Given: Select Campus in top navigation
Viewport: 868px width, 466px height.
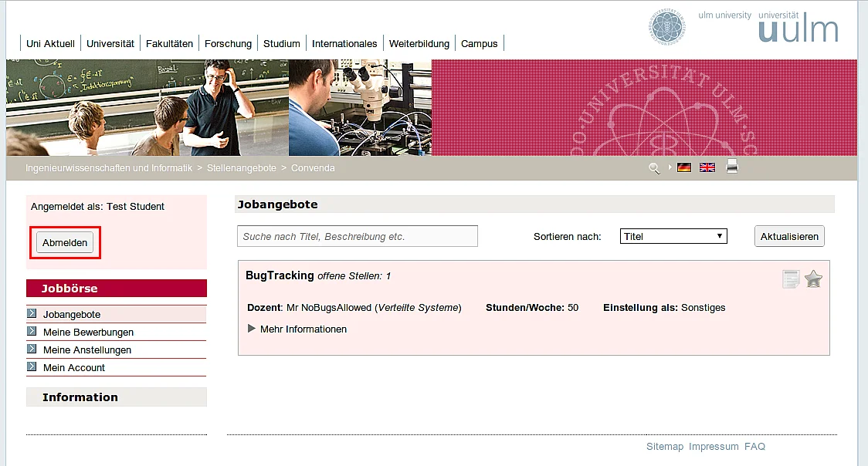Looking at the screenshot, I should click(480, 44).
